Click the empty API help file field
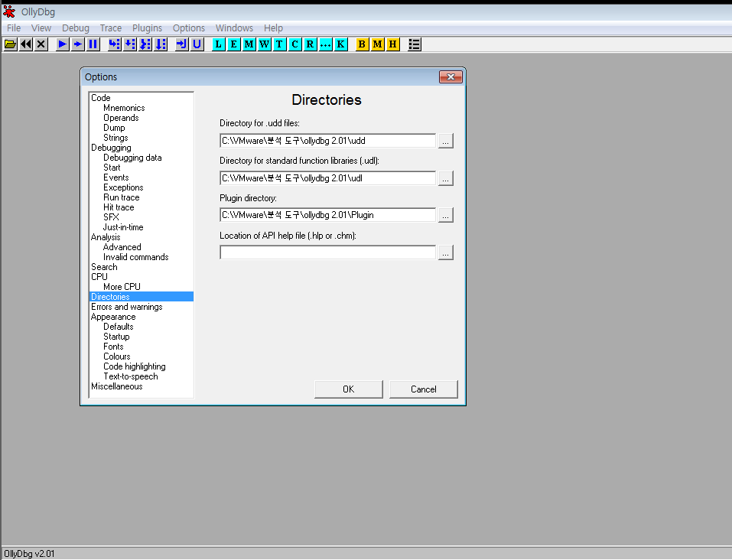Viewport: 732px width, 560px height. 327,252
